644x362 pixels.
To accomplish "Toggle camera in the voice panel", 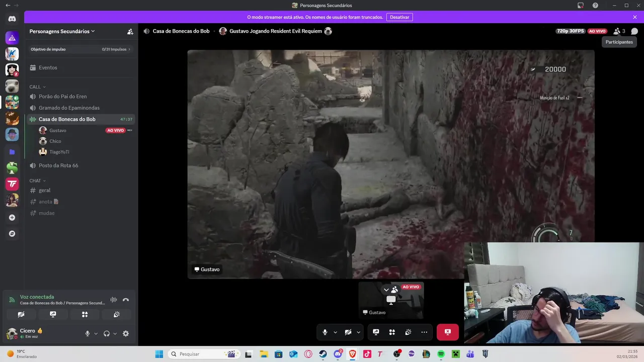I will tap(21, 314).
